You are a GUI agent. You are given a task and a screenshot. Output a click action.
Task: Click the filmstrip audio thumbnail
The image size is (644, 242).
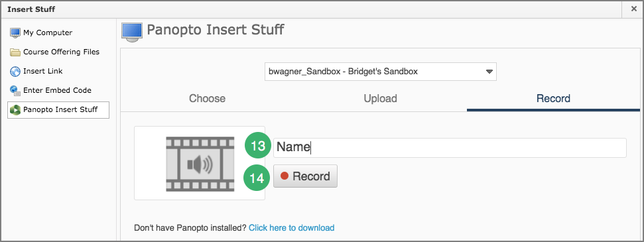(200, 164)
